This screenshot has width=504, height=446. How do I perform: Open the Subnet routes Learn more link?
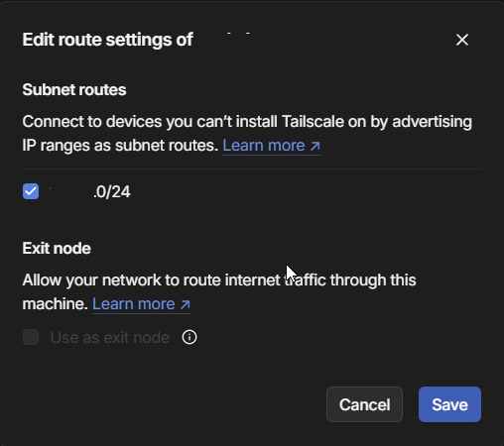click(272, 146)
